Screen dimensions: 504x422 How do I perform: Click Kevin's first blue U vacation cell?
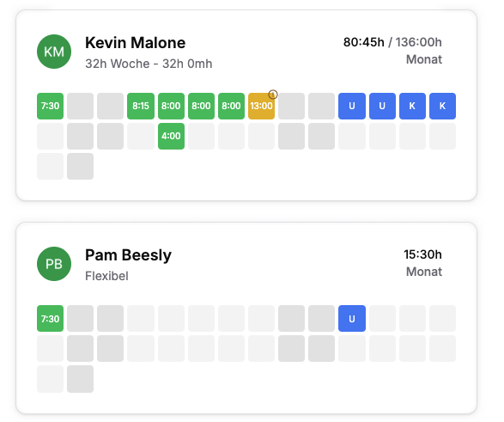(352, 106)
